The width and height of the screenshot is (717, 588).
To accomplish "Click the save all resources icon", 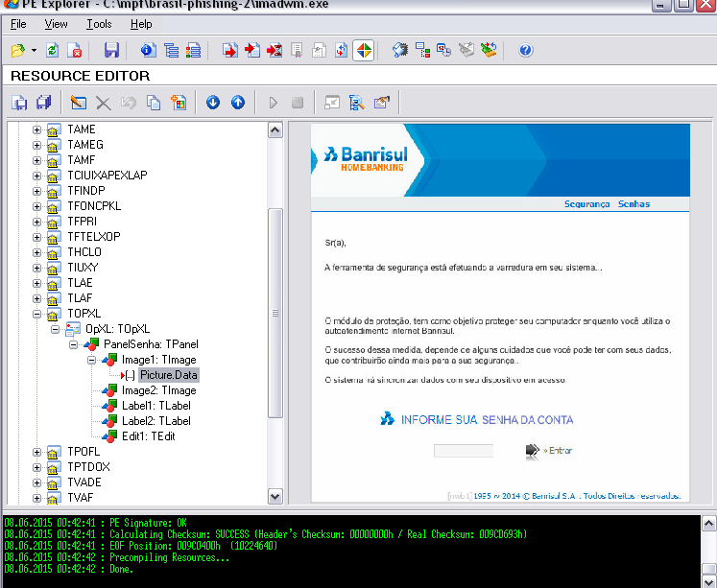I will [x=44, y=103].
